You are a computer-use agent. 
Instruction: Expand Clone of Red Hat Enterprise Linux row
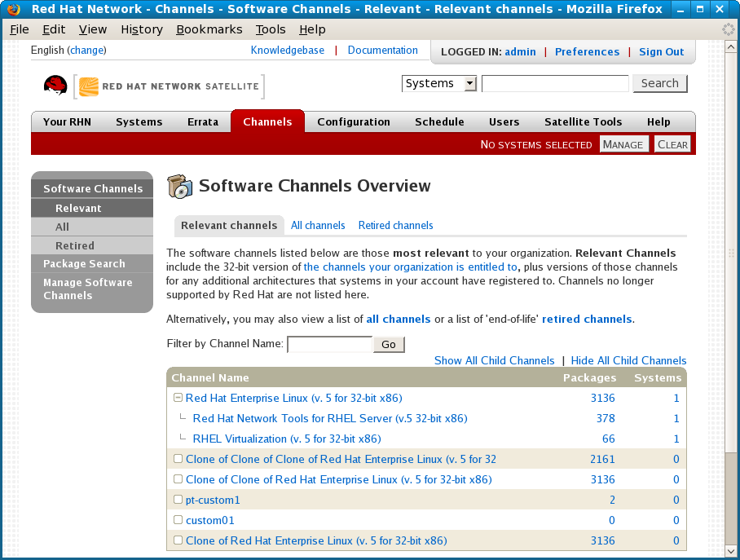(x=178, y=540)
